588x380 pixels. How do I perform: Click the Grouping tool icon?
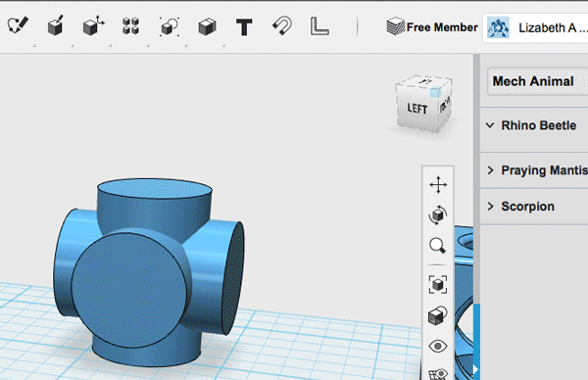tap(170, 26)
